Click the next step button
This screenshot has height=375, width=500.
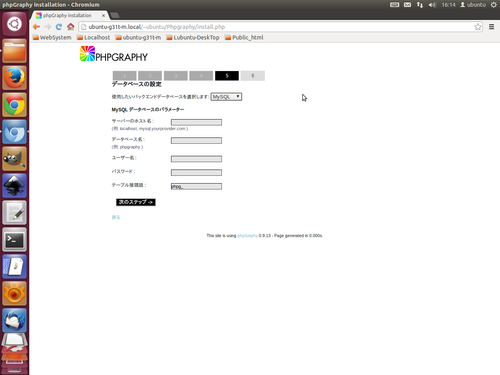point(136,202)
